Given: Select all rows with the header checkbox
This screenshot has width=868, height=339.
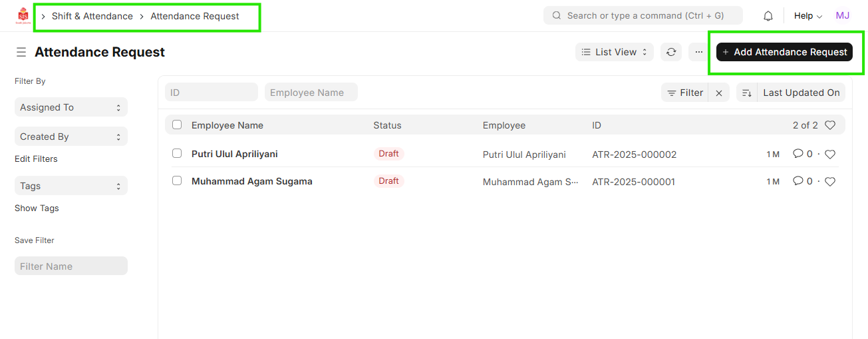Looking at the screenshot, I should (x=177, y=125).
